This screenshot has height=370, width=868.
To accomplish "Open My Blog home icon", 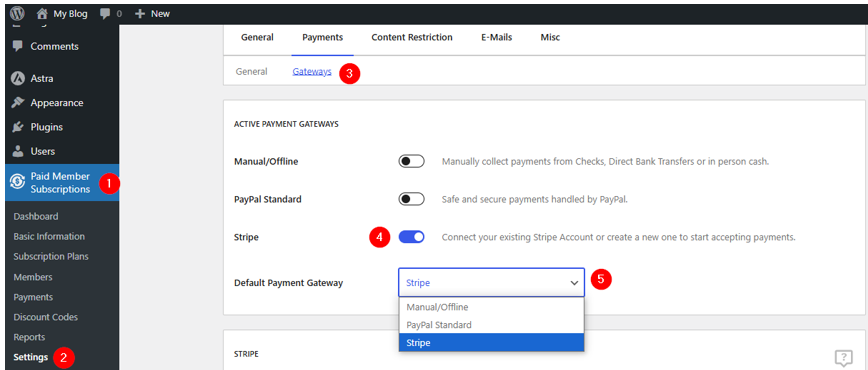I will (42, 14).
